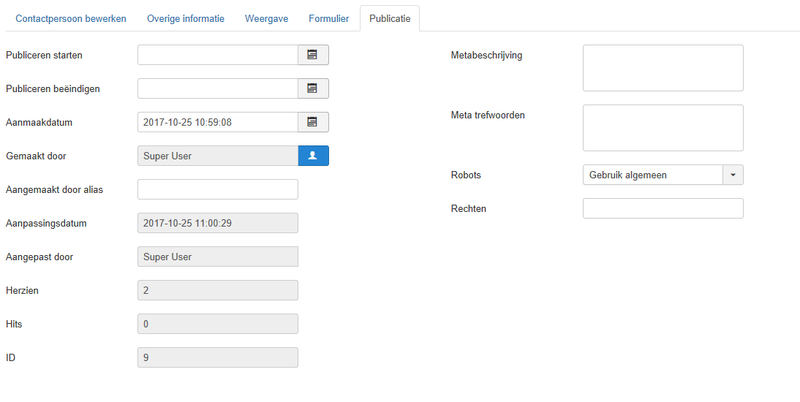The width and height of the screenshot is (800, 402).
Task: Click the Aanpassingsdatum read-only field
Action: coord(218,223)
